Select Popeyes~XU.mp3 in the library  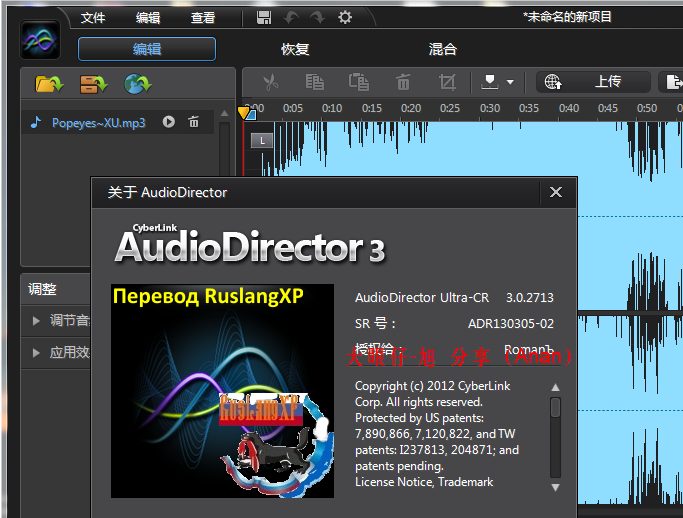pos(98,123)
